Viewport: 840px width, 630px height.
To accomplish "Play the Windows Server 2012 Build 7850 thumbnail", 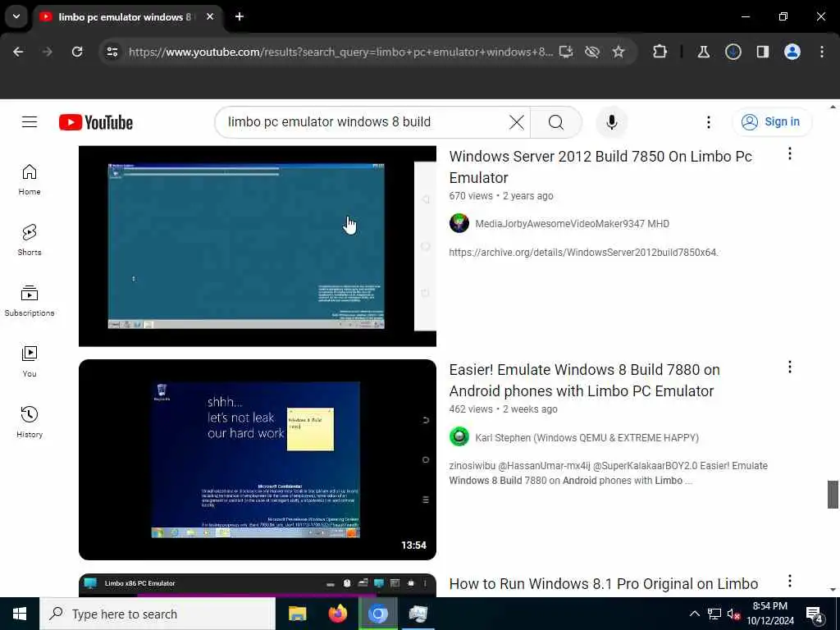I will (x=257, y=246).
